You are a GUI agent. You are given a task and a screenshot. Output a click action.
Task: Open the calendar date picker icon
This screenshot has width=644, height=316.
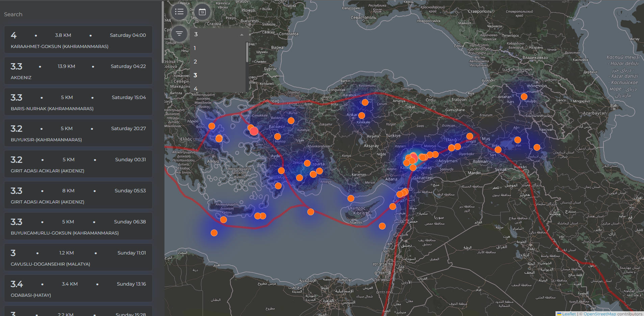(x=202, y=12)
